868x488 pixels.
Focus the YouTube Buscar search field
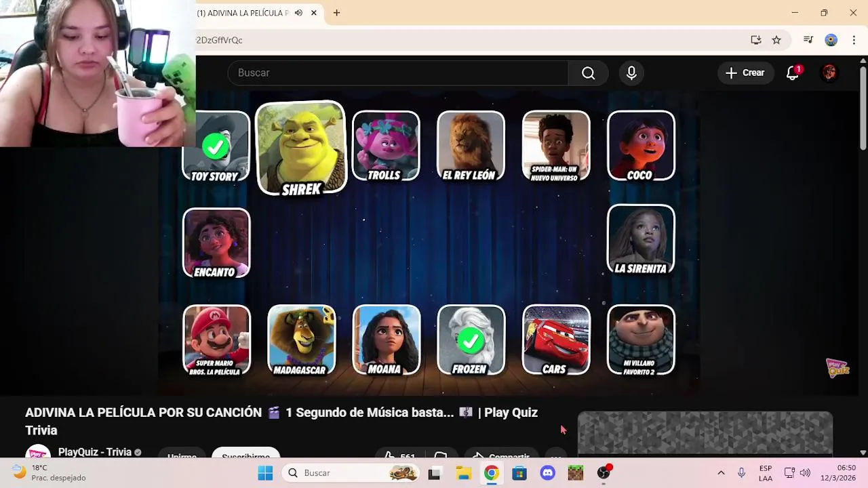[398, 73]
